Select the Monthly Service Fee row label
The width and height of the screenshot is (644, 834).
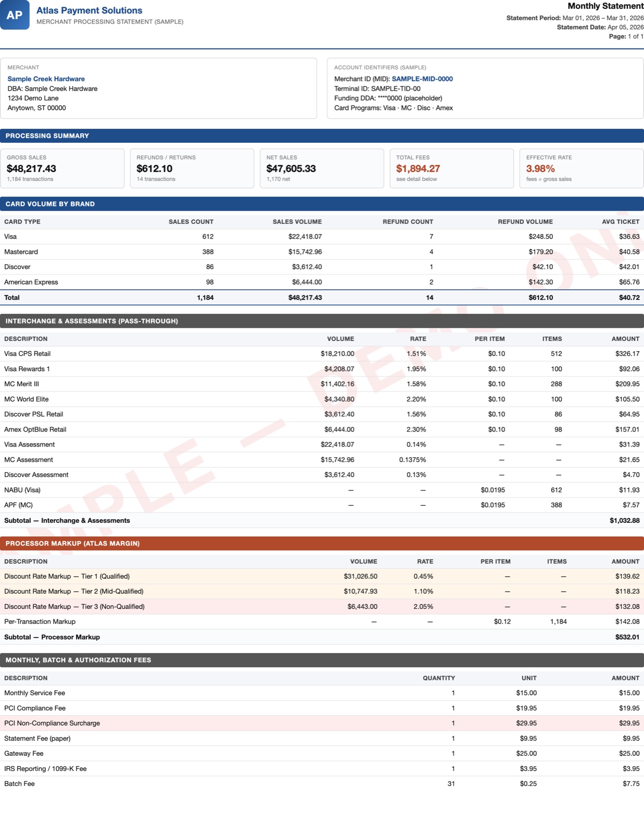pyautogui.click(x=35, y=693)
